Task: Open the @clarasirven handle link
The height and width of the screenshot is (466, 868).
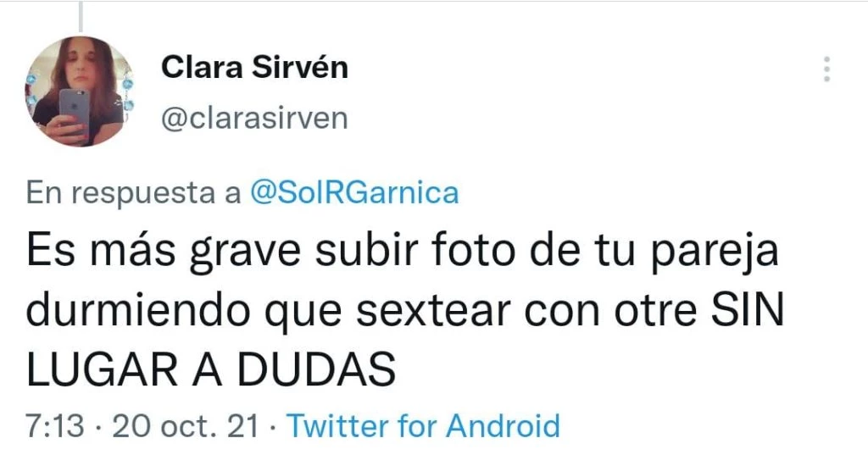Action: pos(254,118)
